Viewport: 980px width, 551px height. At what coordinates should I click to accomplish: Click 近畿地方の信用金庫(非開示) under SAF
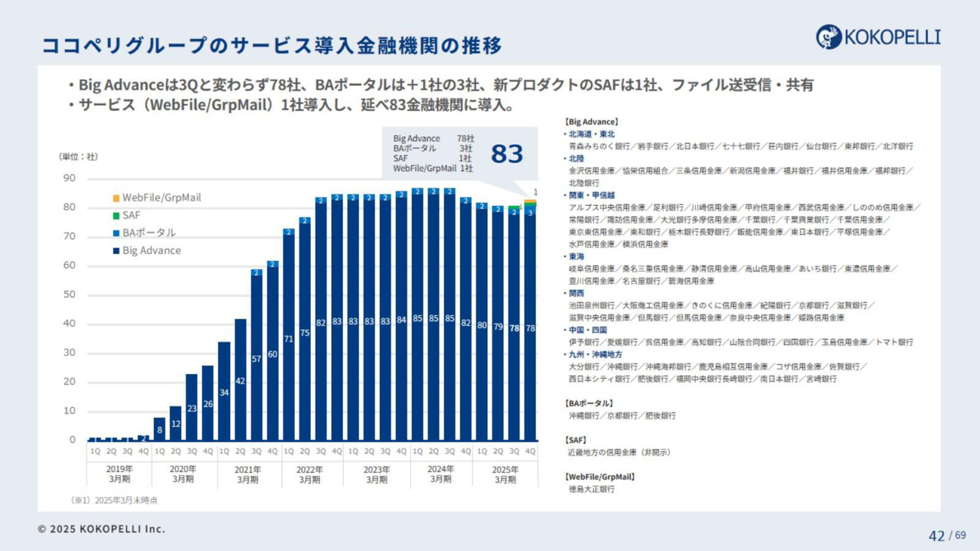(x=619, y=452)
